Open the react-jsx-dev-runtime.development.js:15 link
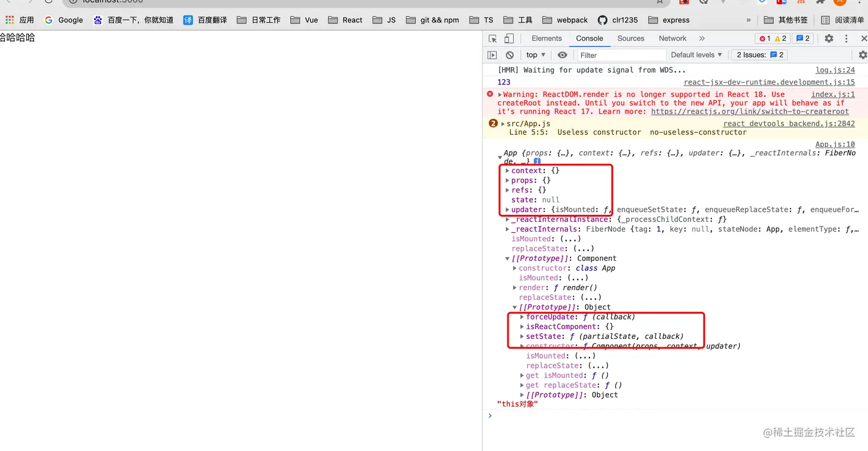Screen dimensions: 868x451 point(769,82)
